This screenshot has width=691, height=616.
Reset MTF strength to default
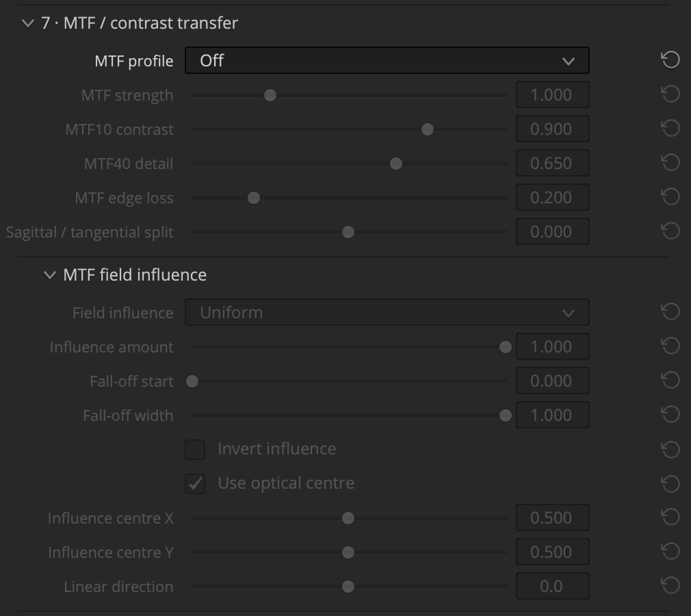(670, 94)
